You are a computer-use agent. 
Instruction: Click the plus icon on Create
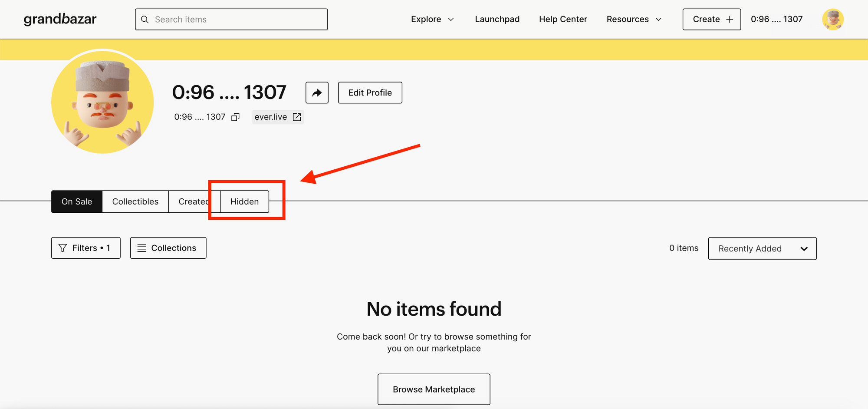click(x=730, y=19)
